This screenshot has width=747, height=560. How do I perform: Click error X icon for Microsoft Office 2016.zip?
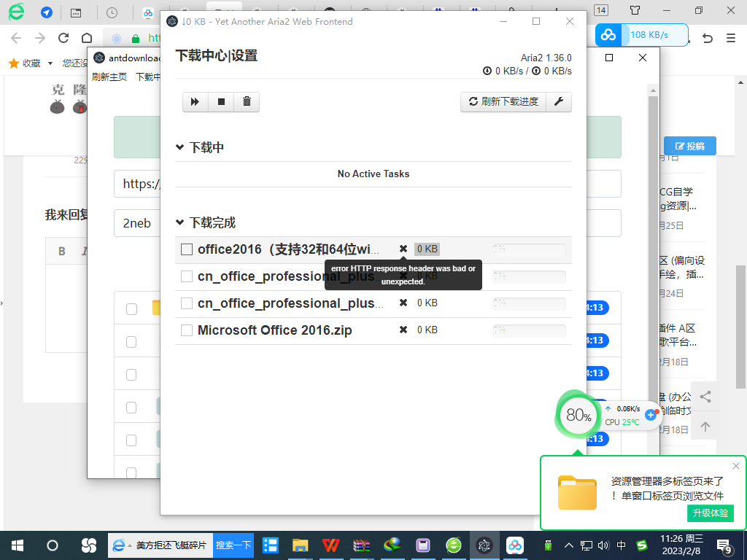coord(403,330)
